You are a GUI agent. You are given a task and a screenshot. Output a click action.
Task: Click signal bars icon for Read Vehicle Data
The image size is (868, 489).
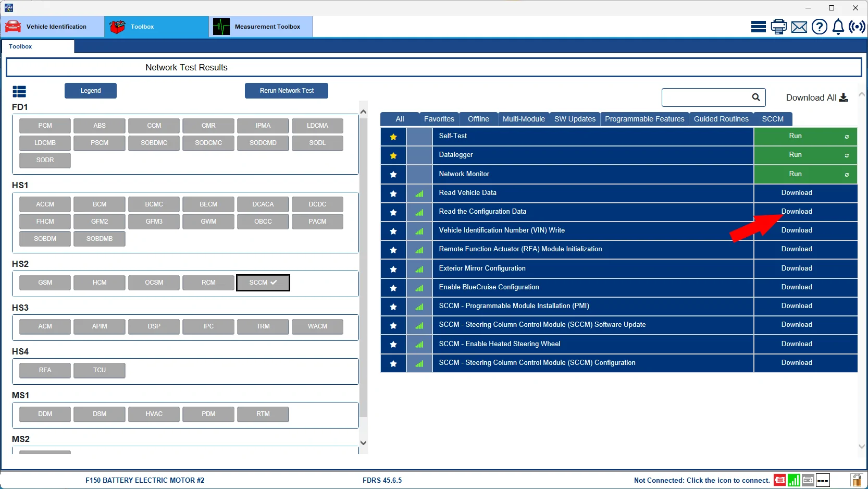click(x=419, y=193)
